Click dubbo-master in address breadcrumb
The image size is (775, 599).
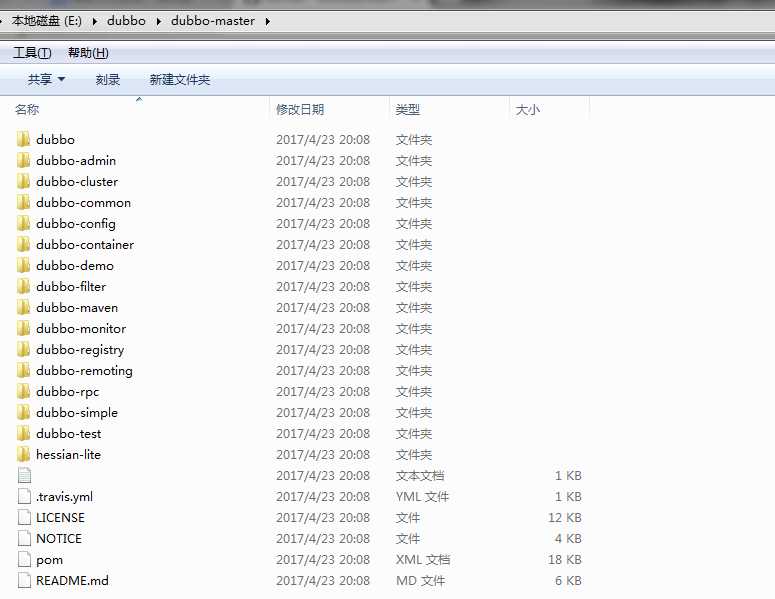(213, 21)
